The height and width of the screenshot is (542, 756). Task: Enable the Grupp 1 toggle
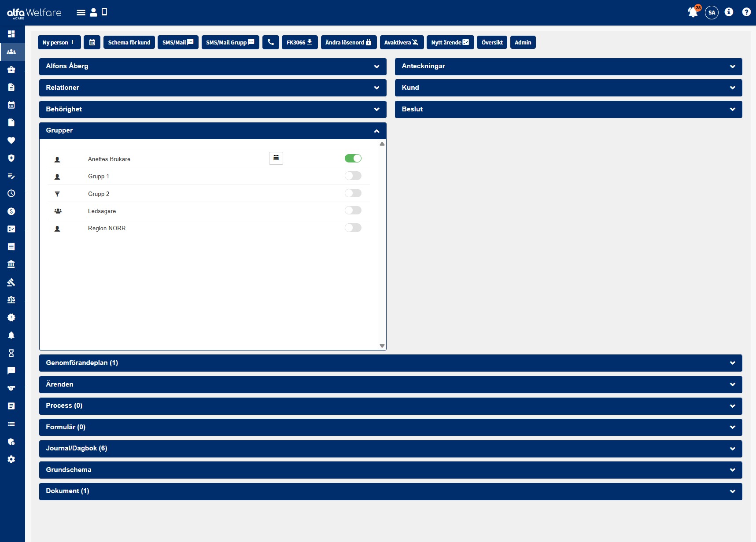pyautogui.click(x=353, y=176)
